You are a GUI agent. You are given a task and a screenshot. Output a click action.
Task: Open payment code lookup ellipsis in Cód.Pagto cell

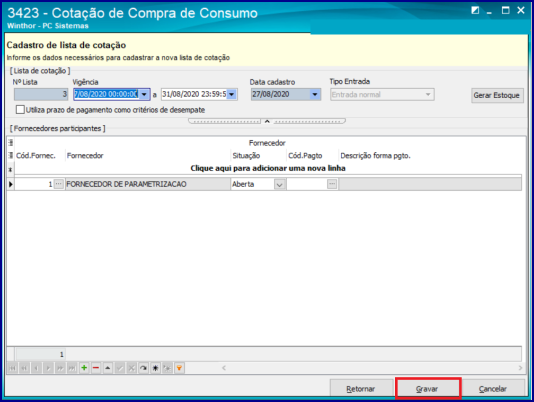point(332,184)
